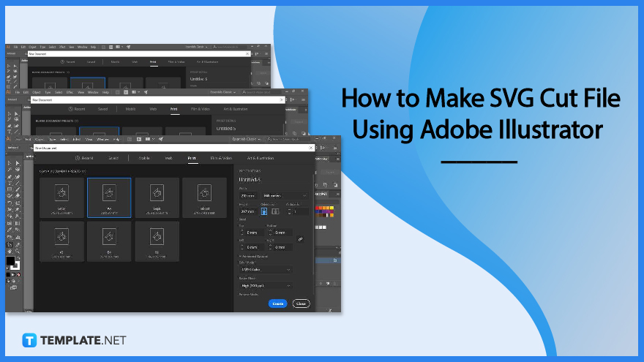Choose the Tabloid preset in front dialog

click(x=204, y=198)
